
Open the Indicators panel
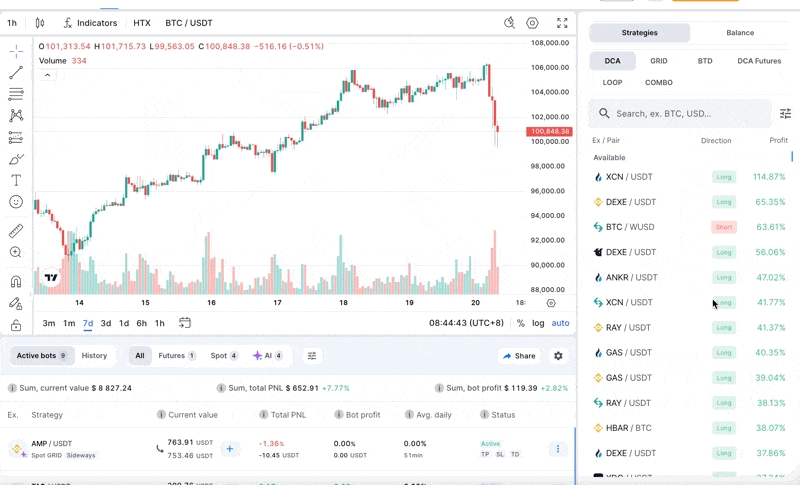[x=89, y=23]
